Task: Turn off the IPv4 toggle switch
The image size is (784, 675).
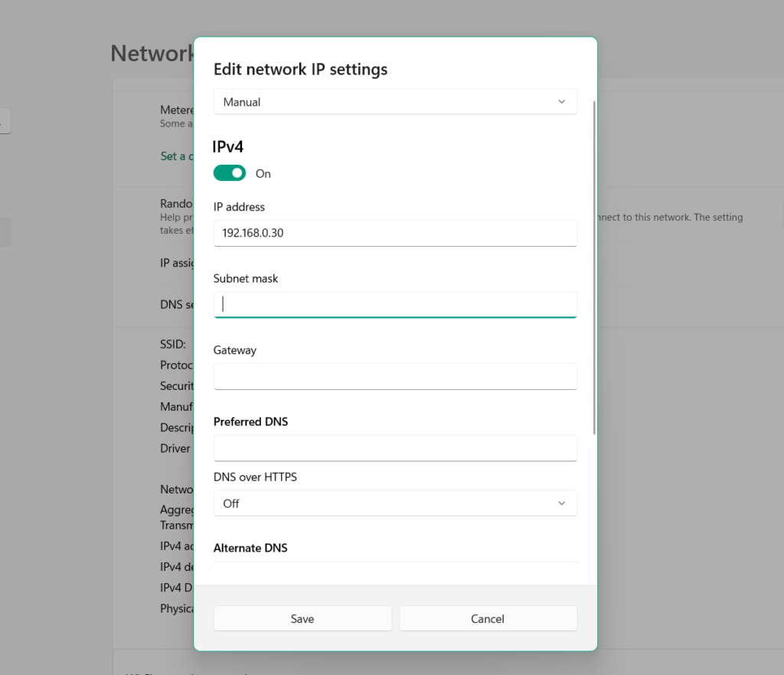Action: [230, 173]
